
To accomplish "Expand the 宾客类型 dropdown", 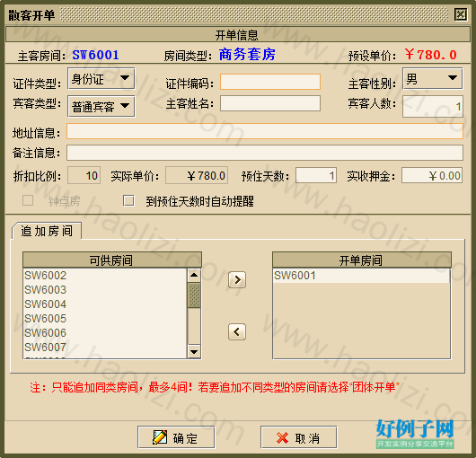I will click(x=101, y=106).
